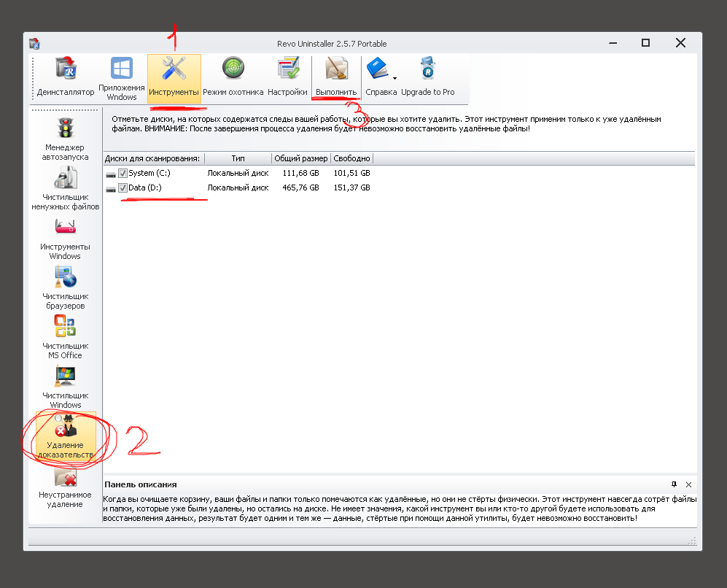Sort by Тип column header

(238, 158)
